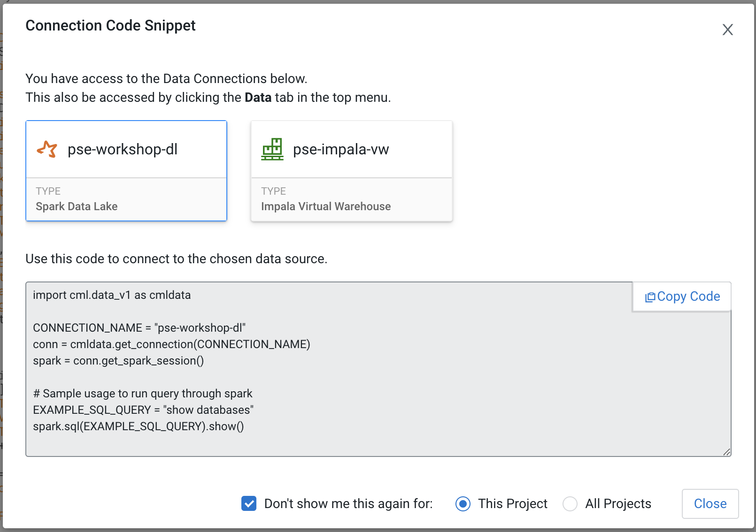This screenshot has height=532, width=756.
Task: Copy the snippet with Copy Code
Action: tap(682, 296)
